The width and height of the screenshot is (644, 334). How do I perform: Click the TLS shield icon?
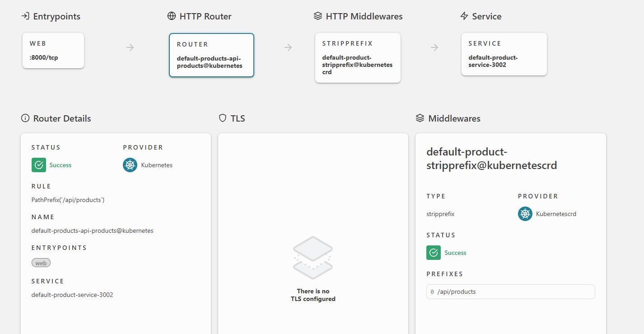point(222,118)
